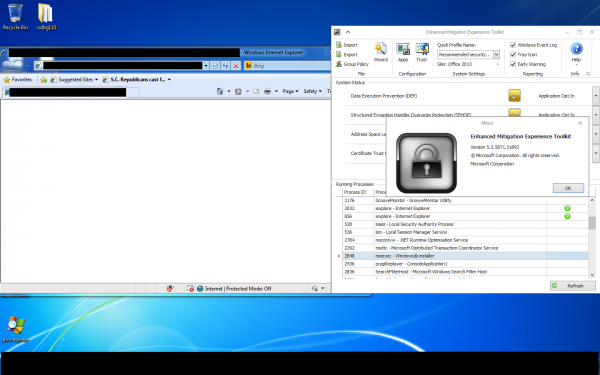Click Import in the EMET ribbon

tap(347, 45)
